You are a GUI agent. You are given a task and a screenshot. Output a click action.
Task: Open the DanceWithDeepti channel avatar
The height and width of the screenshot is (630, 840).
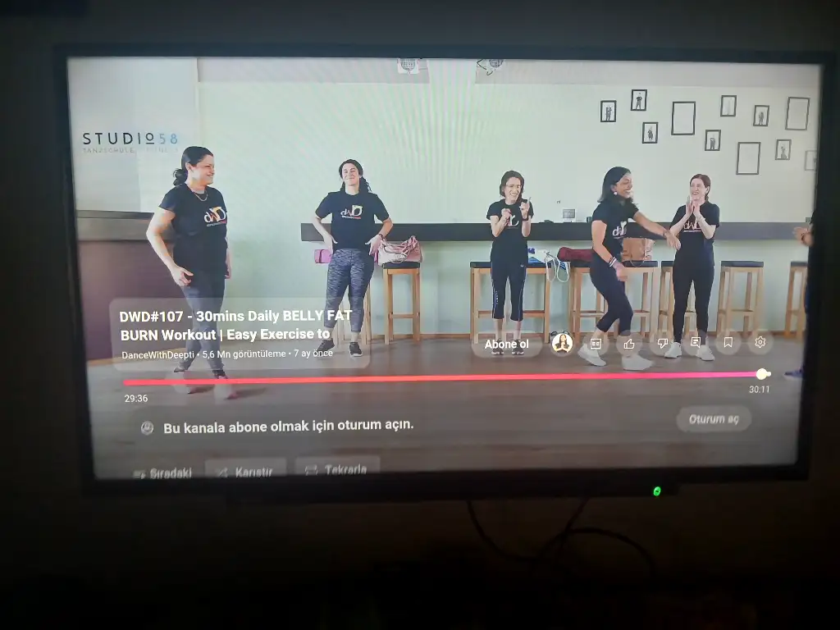tap(562, 343)
